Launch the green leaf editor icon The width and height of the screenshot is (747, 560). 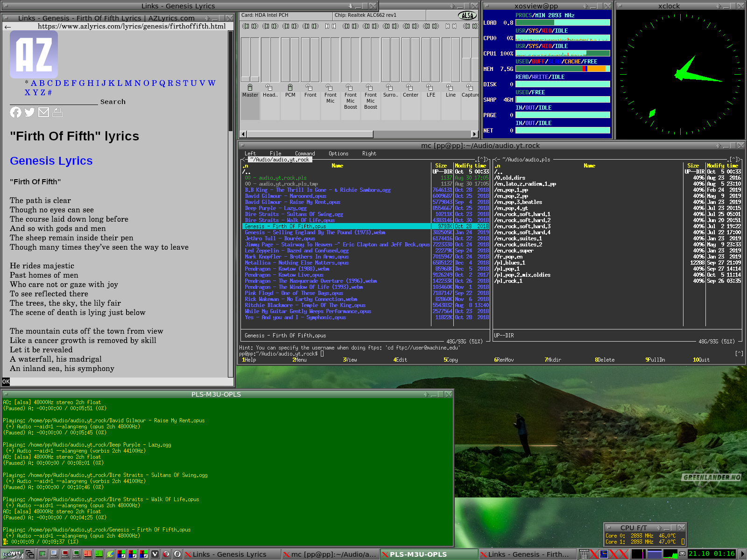tap(110, 554)
